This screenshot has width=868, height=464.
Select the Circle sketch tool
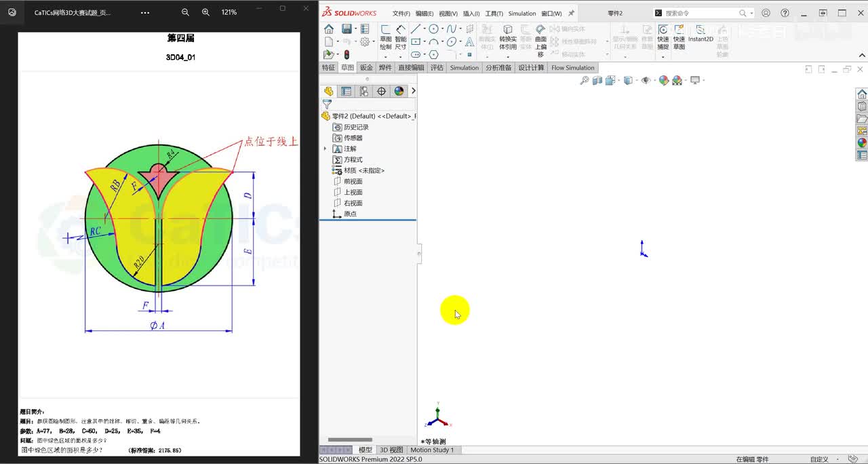tap(433, 28)
